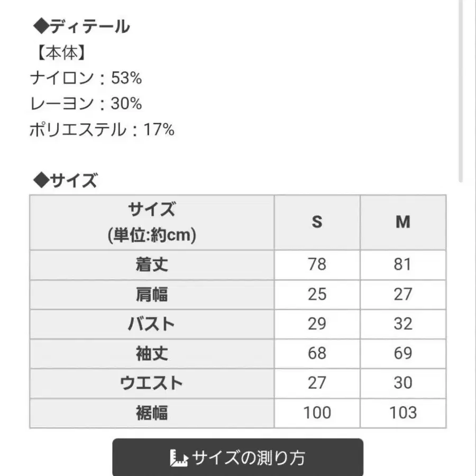476x476 pixels.
Task: Click the ナイロン：53% material line
Action: tap(86, 78)
